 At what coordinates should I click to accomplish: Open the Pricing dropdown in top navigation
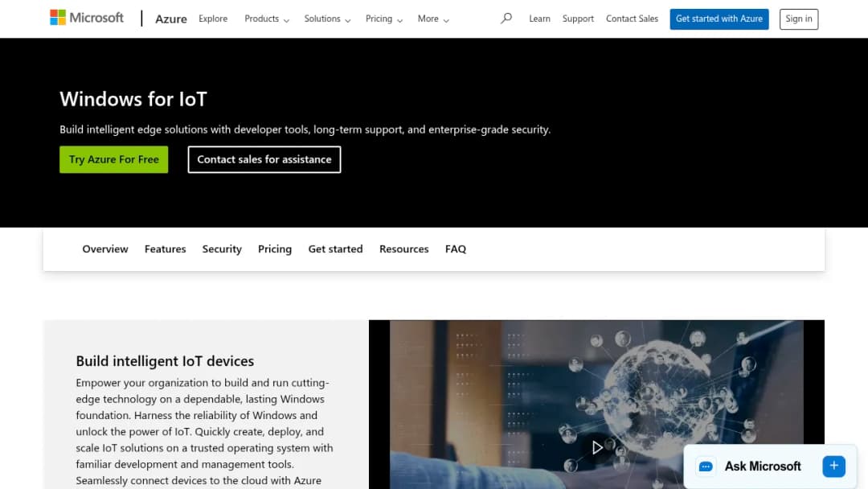383,18
